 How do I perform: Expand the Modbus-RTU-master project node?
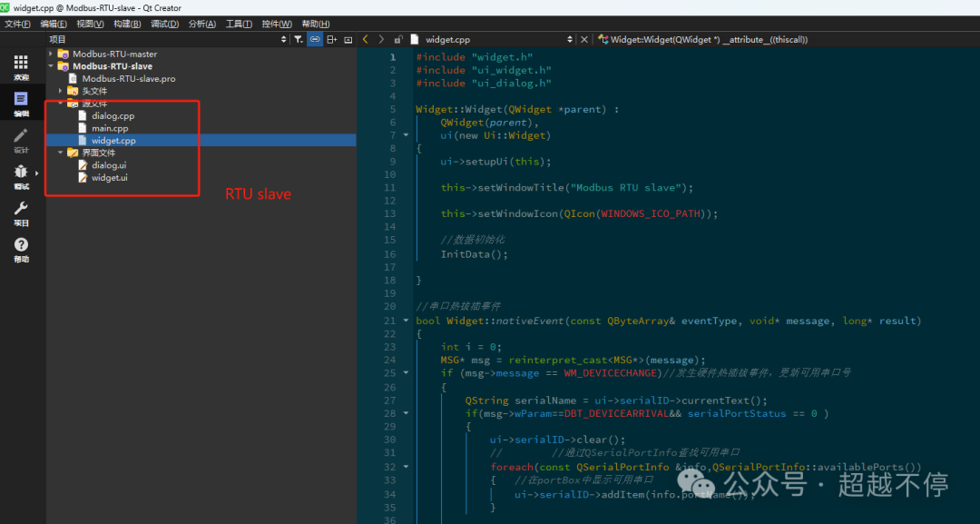[x=51, y=54]
